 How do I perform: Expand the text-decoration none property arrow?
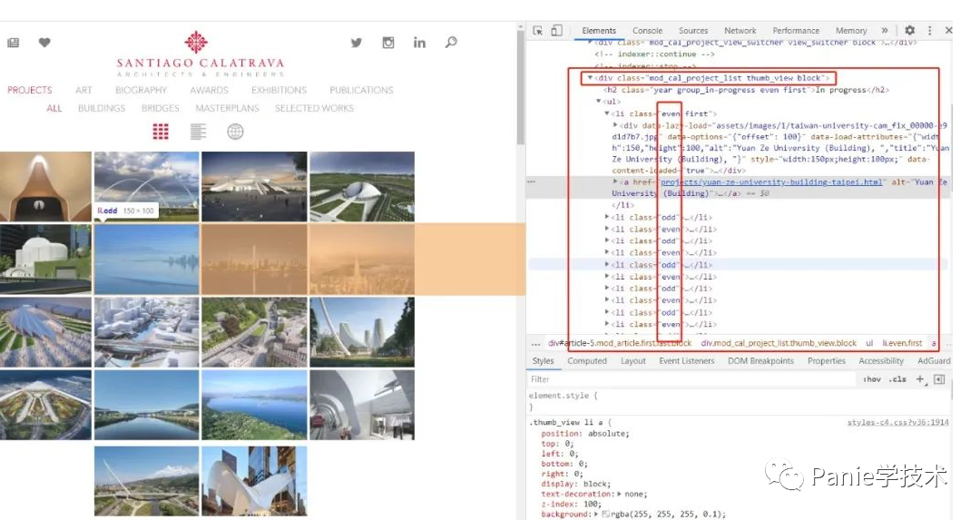[x=619, y=494]
